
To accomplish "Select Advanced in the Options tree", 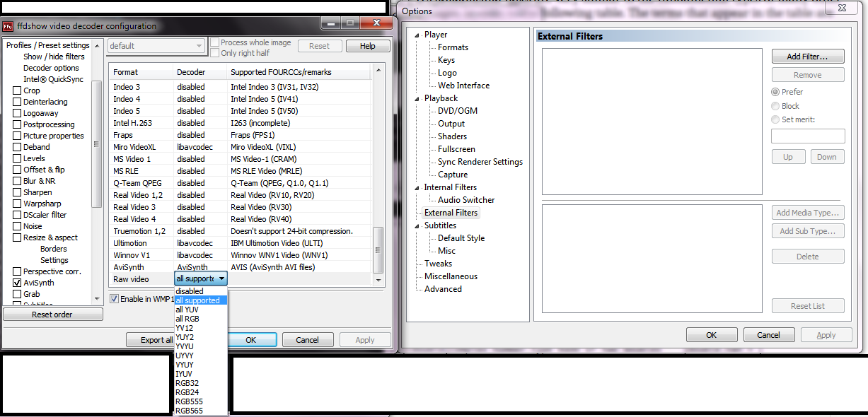I will point(443,289).
